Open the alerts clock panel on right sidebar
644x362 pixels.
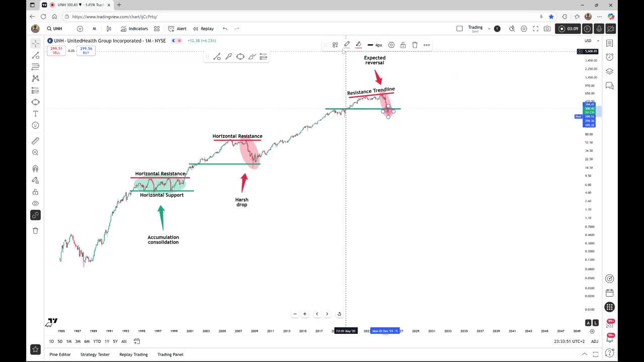click(609, 57)
